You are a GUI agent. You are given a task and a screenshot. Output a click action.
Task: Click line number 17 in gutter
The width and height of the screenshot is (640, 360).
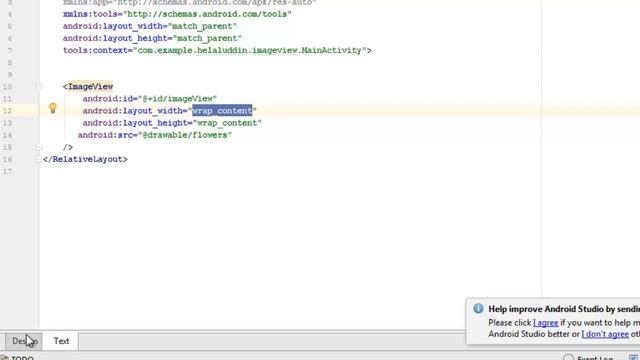coord(7,171)
